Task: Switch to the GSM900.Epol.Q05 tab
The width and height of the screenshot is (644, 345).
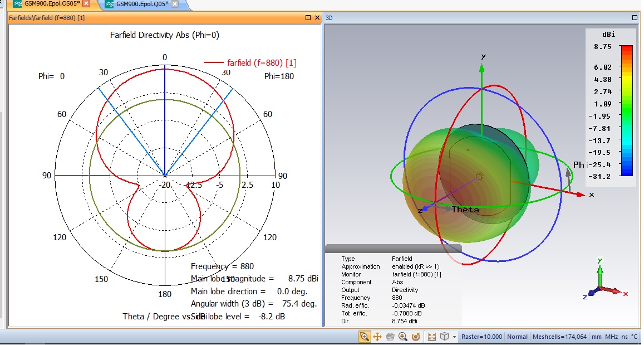Action: tap(142, 4)
